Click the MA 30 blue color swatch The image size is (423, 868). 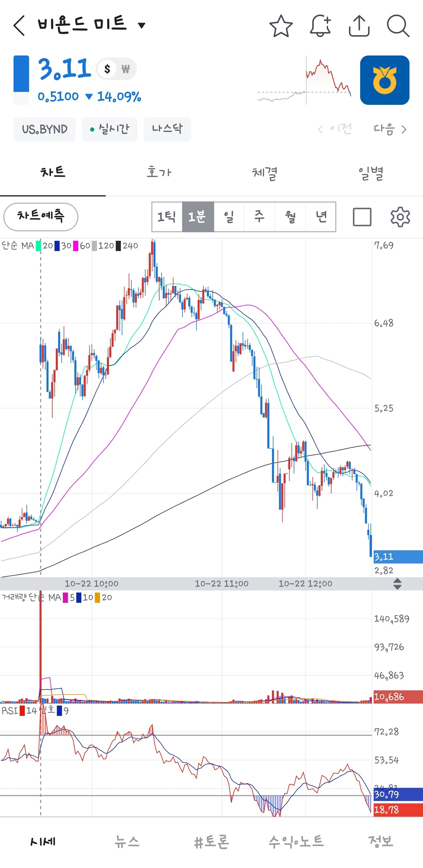click(x=57, y=246)
